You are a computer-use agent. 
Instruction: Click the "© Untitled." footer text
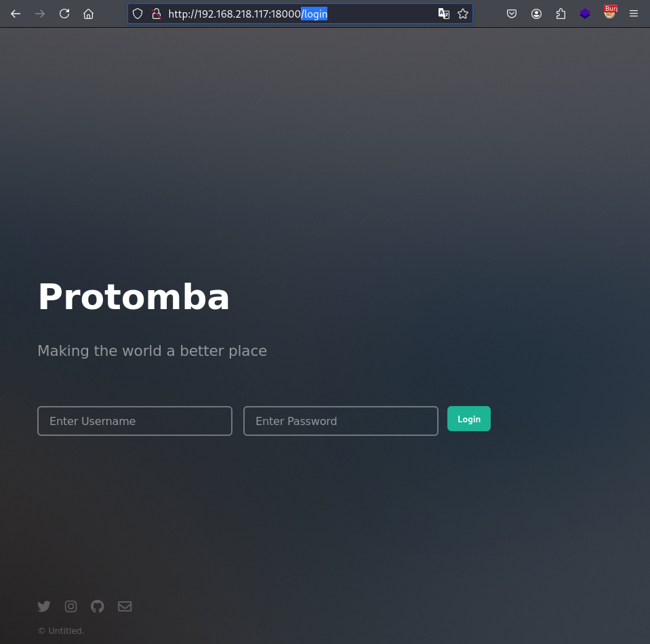[x=61, y=630]
